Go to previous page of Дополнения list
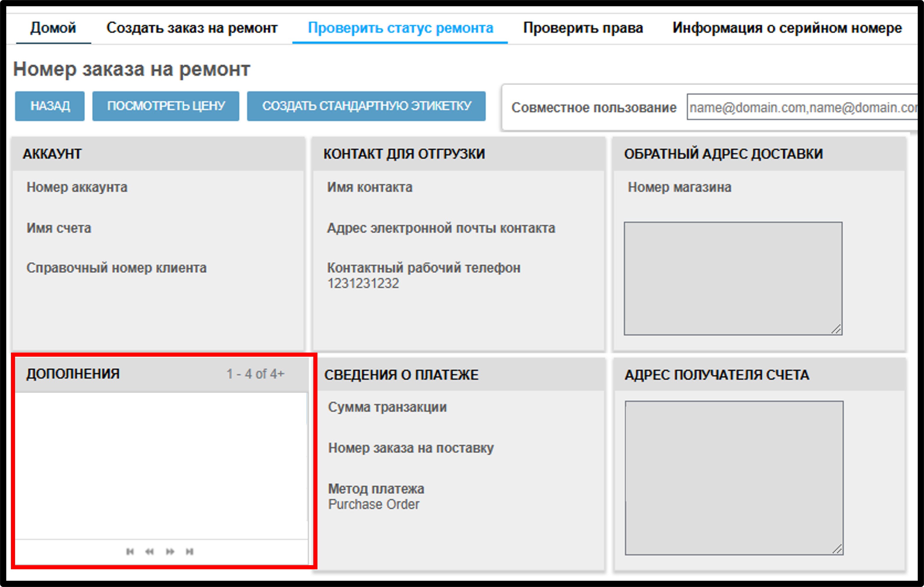This screenshot has width=924, height=587. 150,551
